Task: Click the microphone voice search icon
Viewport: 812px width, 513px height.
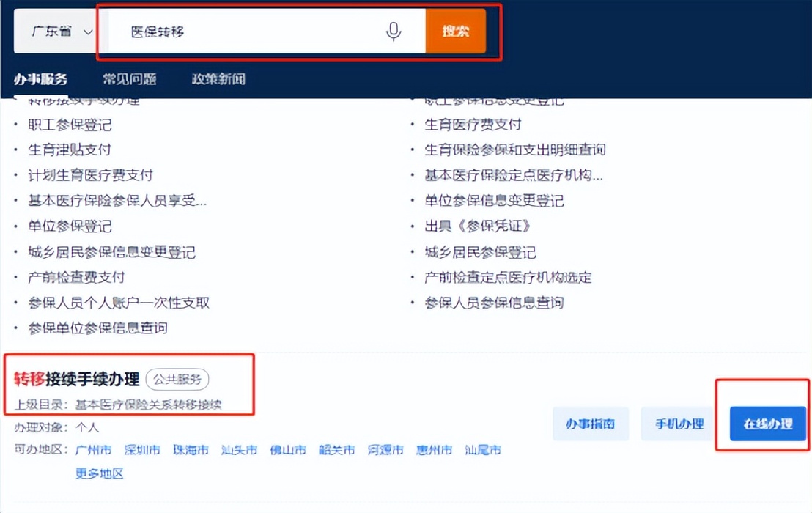Action: (394, 32)
